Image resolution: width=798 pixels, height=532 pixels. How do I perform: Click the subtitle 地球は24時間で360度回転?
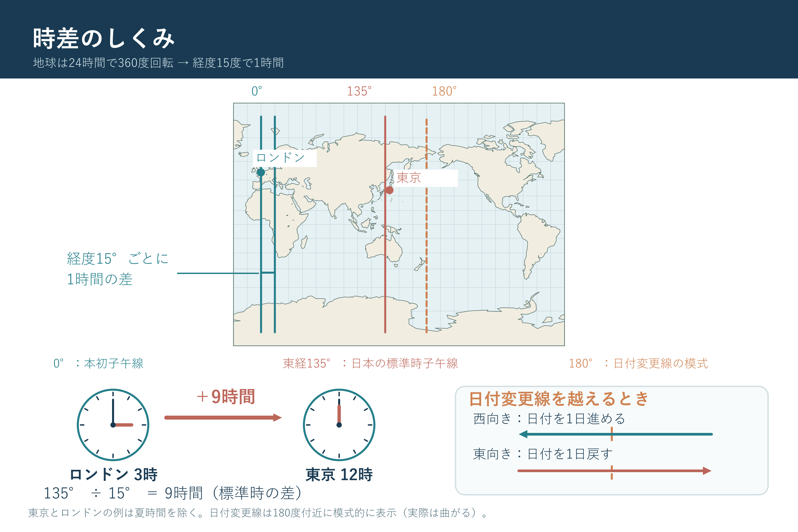[x=103, y=63]
